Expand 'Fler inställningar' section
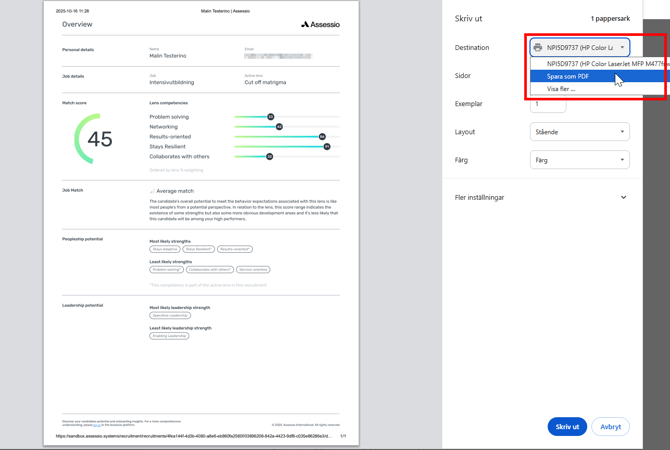670x450 pixels. (541, 198)
